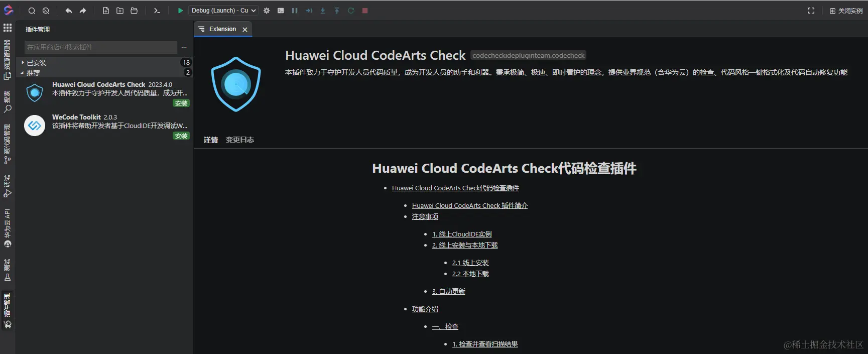Open the CodeArts Check 插件简介 link
Image resolution: width=868 pixels, height=354 pixels.
[x=470, y=205]
